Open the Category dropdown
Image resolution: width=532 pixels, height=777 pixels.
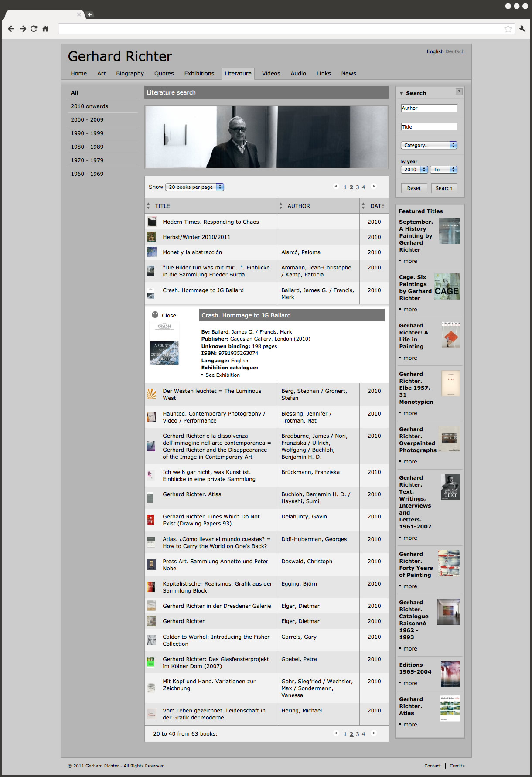(x=429, y=145)
